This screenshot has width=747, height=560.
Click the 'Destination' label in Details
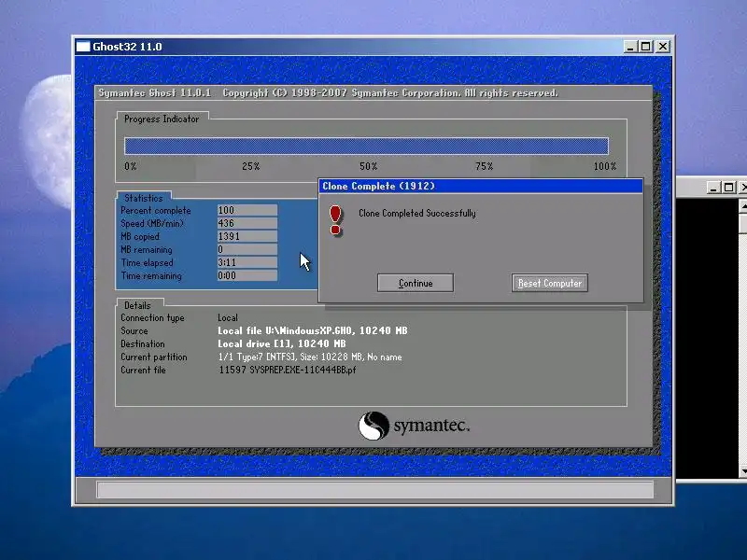(x=143, y=343)
